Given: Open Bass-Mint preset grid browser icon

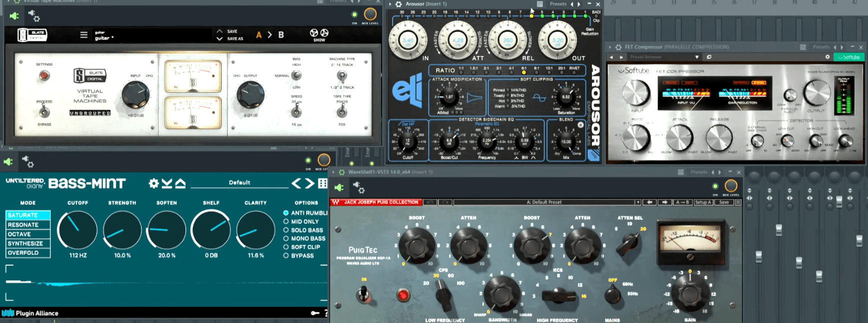Looking at the screenshot, I should tap(323, 183).
